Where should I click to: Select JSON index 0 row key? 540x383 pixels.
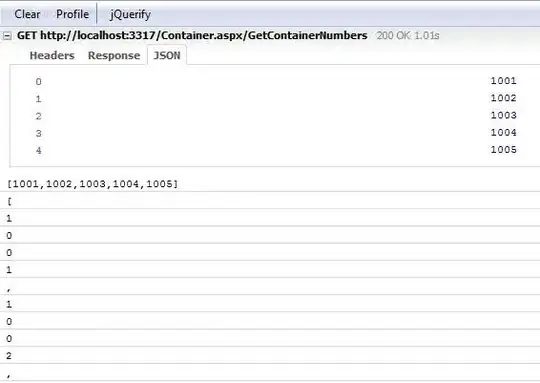38,82
